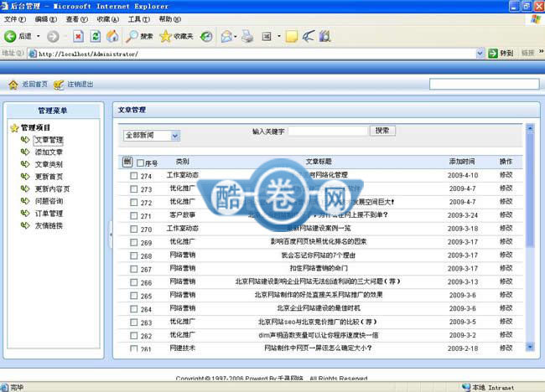This screenshot has width=545, height=392.
Task: Click the yellow note Discuss icon
Action: click(291, 36)
